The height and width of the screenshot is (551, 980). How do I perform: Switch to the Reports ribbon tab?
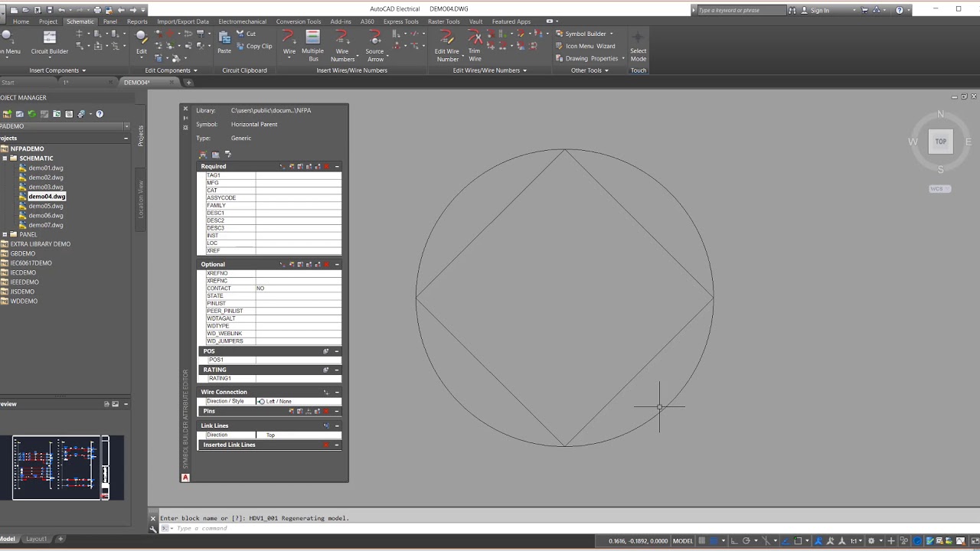point(137,21)
